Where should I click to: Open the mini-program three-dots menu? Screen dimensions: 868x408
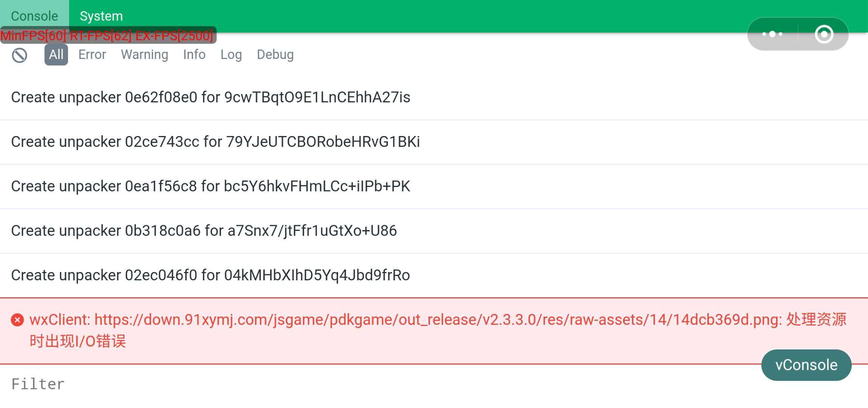[x=772, y=34]
